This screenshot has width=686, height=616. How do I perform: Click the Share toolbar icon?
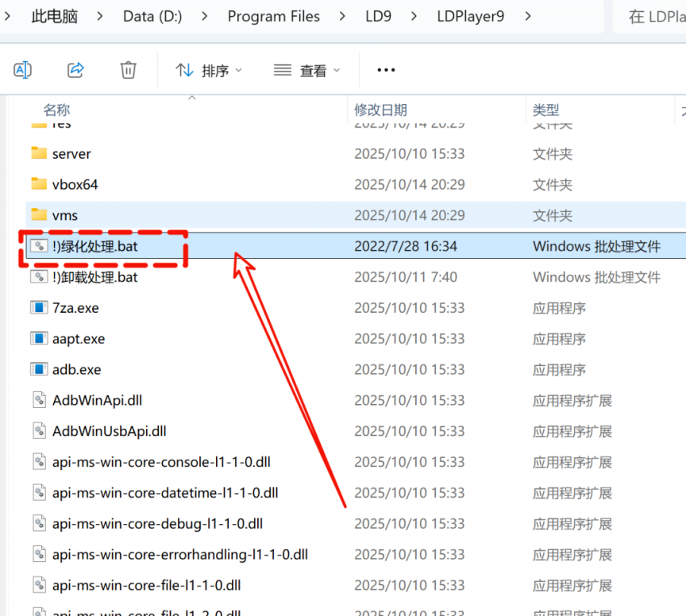(x=75, y=70)
